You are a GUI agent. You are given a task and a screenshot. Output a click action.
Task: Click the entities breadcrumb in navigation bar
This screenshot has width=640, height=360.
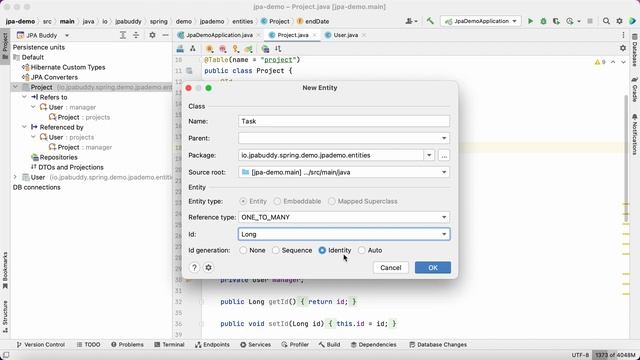click(242, 21)
